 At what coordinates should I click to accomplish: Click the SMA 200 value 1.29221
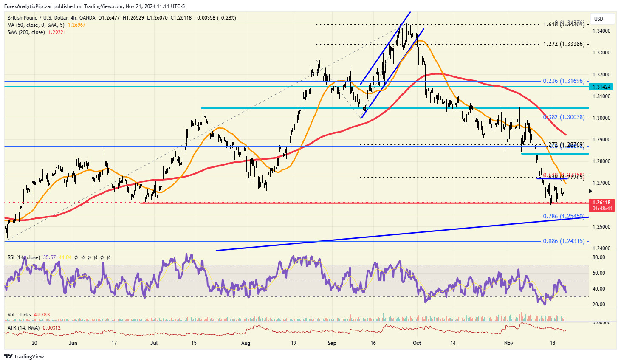point(57,32)
